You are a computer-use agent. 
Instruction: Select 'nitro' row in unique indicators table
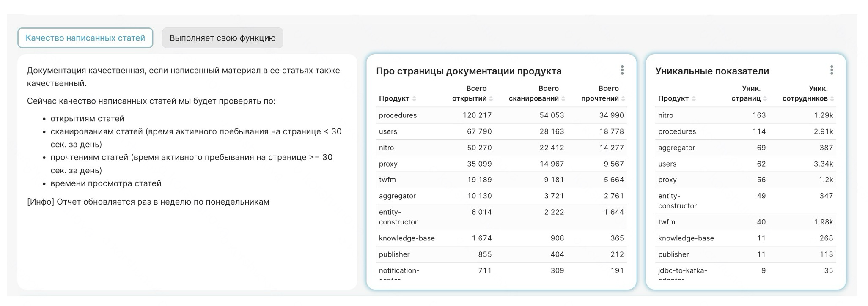[665, 115]
